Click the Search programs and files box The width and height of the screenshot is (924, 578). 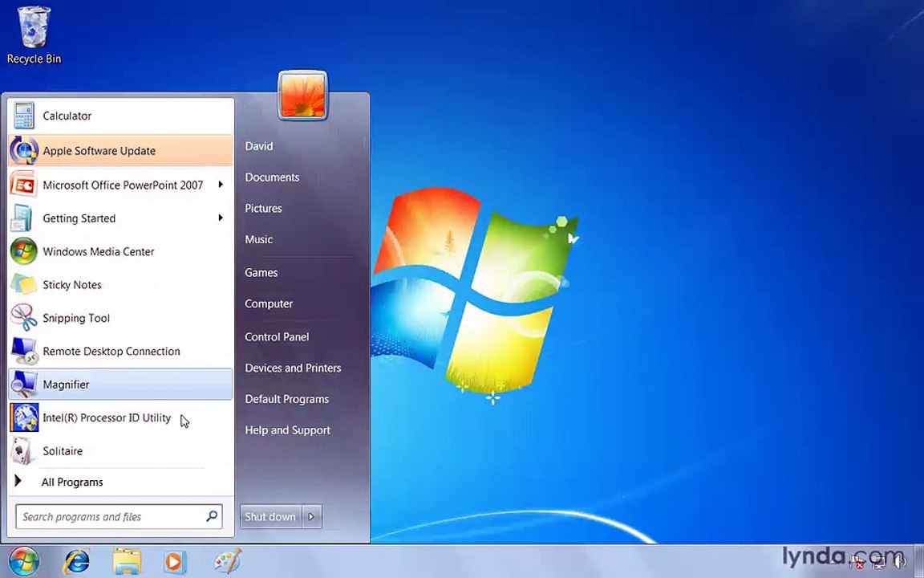[119, 517]
